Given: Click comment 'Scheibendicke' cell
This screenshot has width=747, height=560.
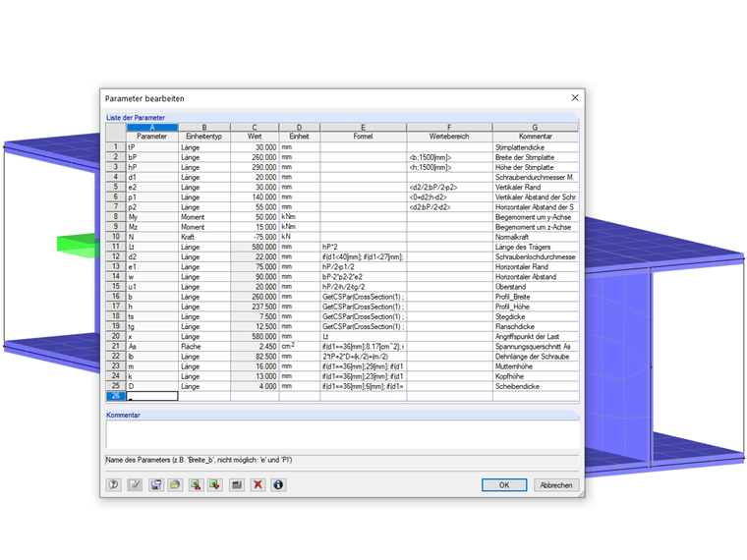Looking at the screenshot, I should [536, 386].
